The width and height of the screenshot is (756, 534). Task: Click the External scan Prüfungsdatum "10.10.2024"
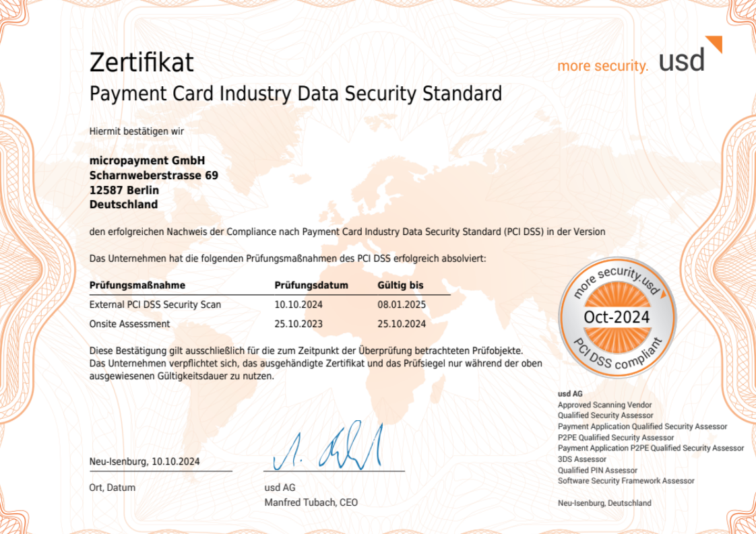click(x=298, y=304)
